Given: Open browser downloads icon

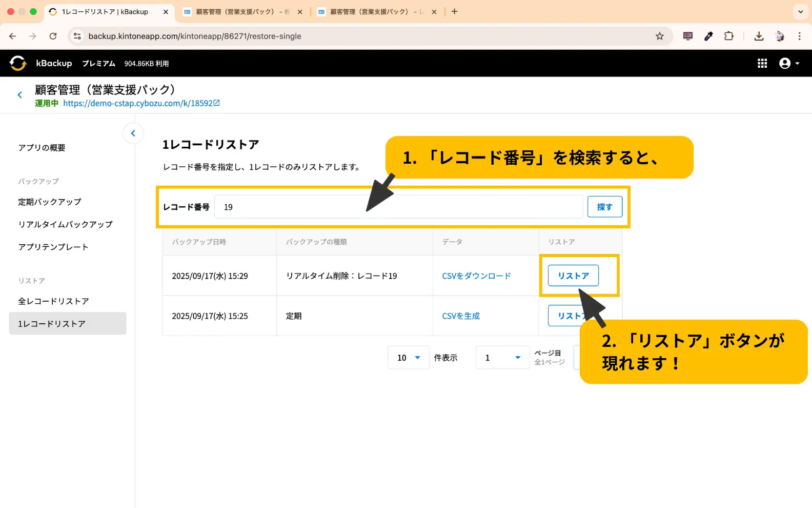Looking at the screenshot, I should [759, 36].
